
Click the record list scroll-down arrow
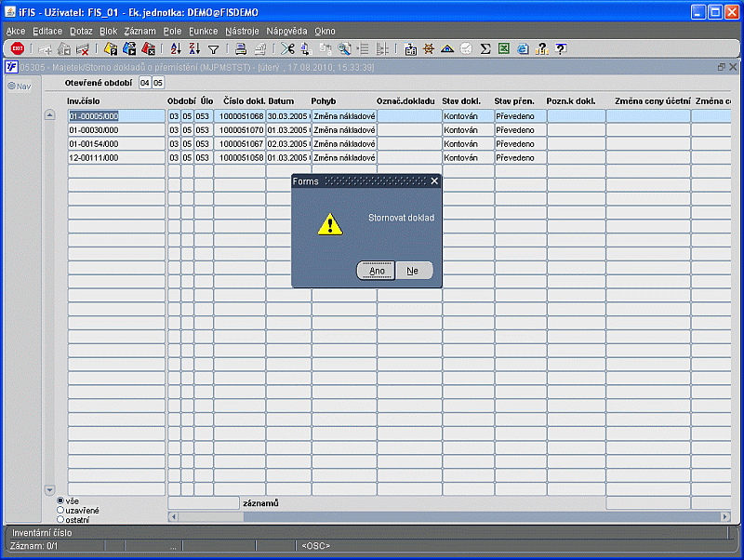50,489
